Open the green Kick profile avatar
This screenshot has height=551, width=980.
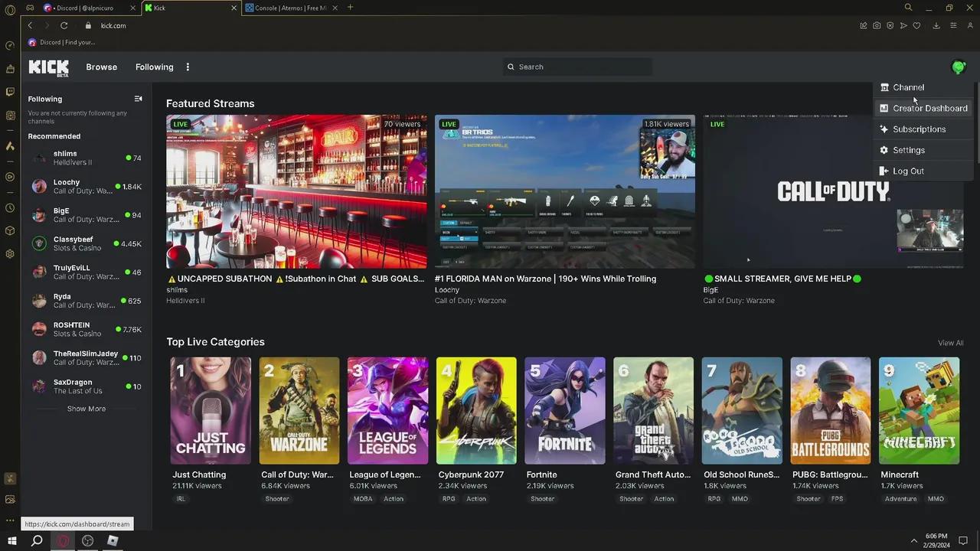(959, 67)
